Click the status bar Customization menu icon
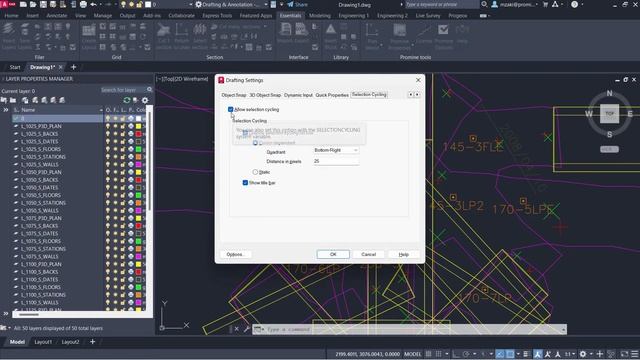Screen dimensions: 640x360 pos(634,354)
